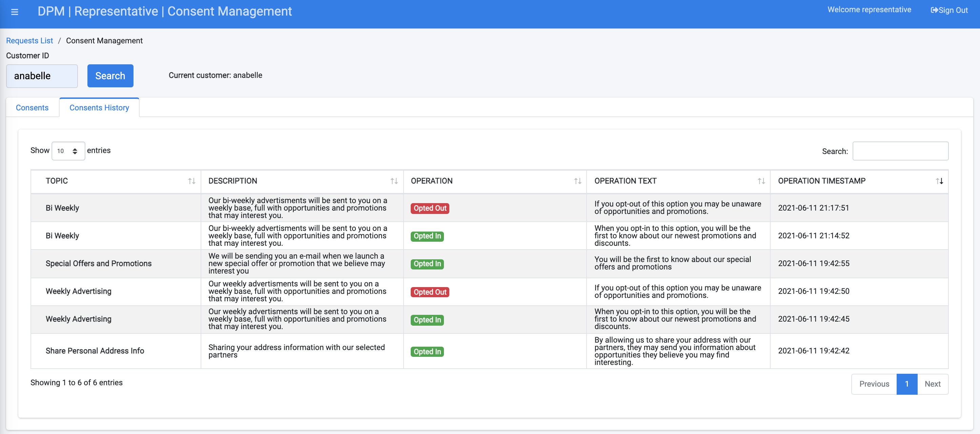Sort the OPERATION TEXT column
The height and width of the screenshot is (434, 980).
760,181
